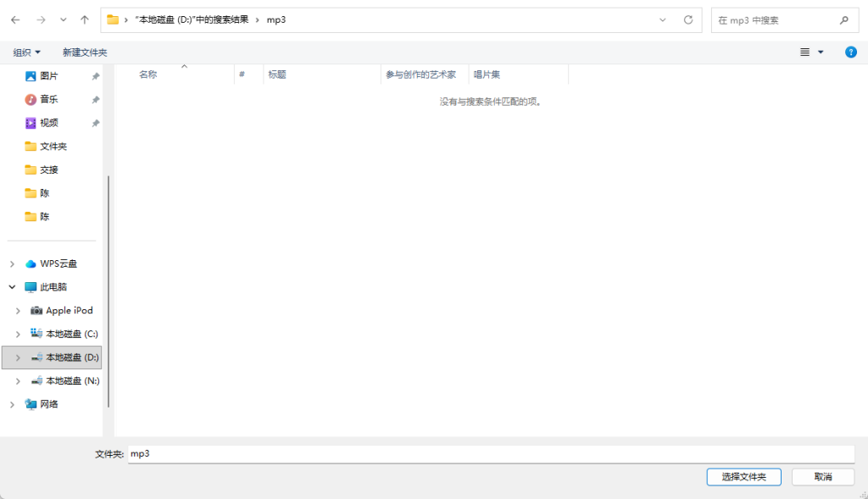Click the Back navigation arrow

coord(15,19)
